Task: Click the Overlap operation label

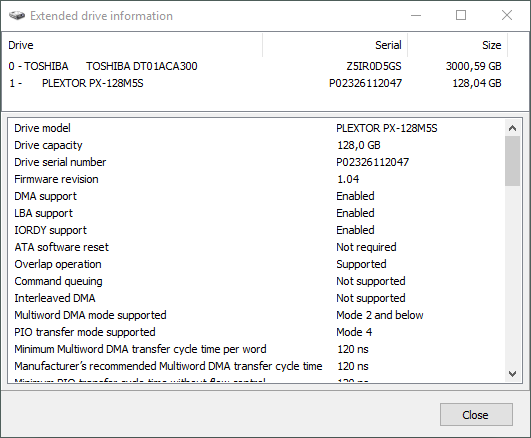Action: tap(58, 264)
